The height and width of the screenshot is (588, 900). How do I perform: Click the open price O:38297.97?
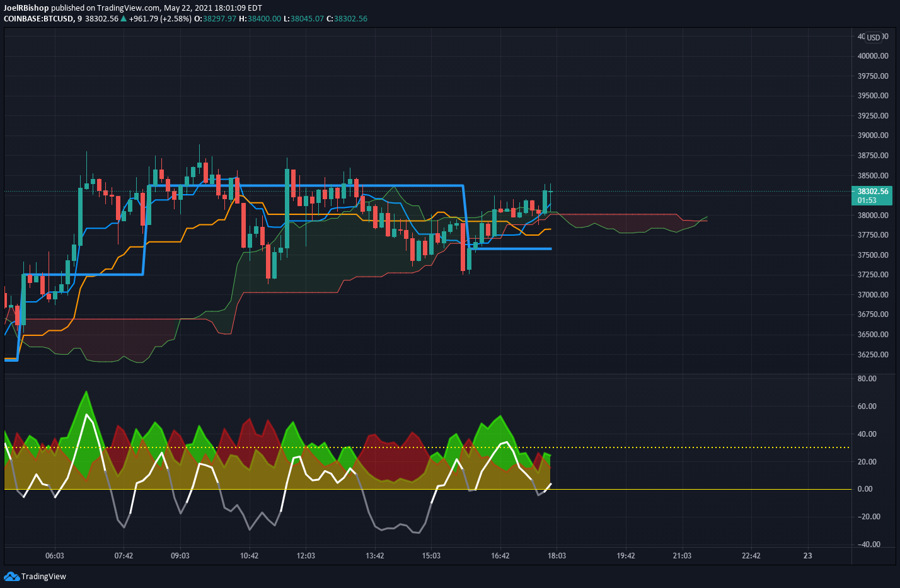coord(215,19)
